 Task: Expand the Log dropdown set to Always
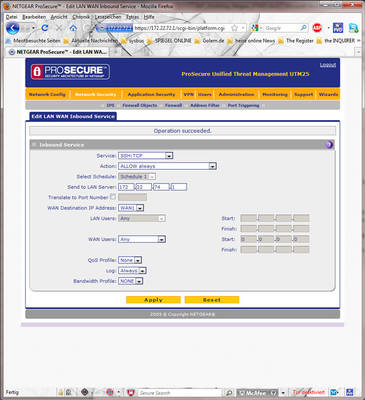point(132,271)
